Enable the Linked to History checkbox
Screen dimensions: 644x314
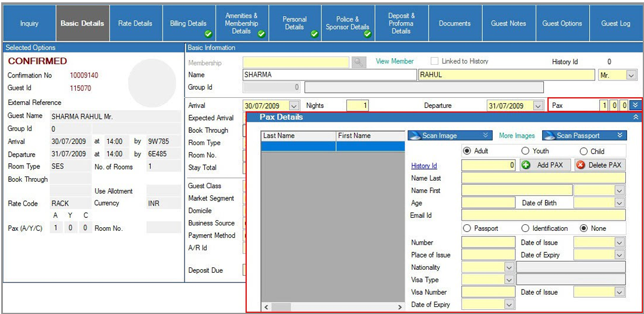[434, 61]
